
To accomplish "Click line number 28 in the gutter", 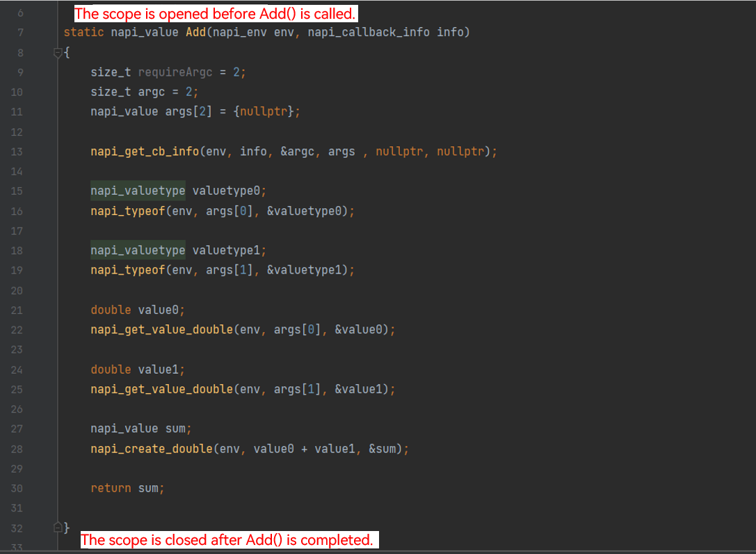I will [17, 449].
